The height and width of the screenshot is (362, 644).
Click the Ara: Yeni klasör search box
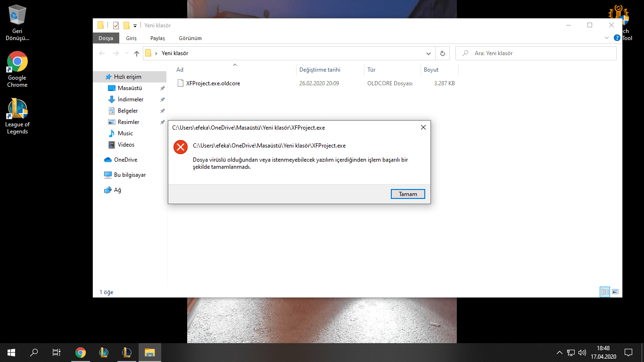click(x=536, y=53)
